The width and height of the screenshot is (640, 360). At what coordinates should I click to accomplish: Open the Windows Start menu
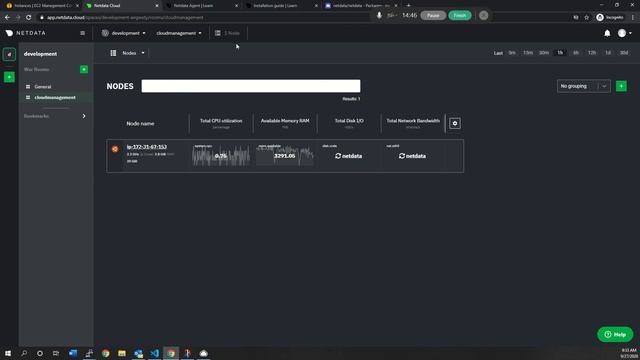(x=8, y=353)
